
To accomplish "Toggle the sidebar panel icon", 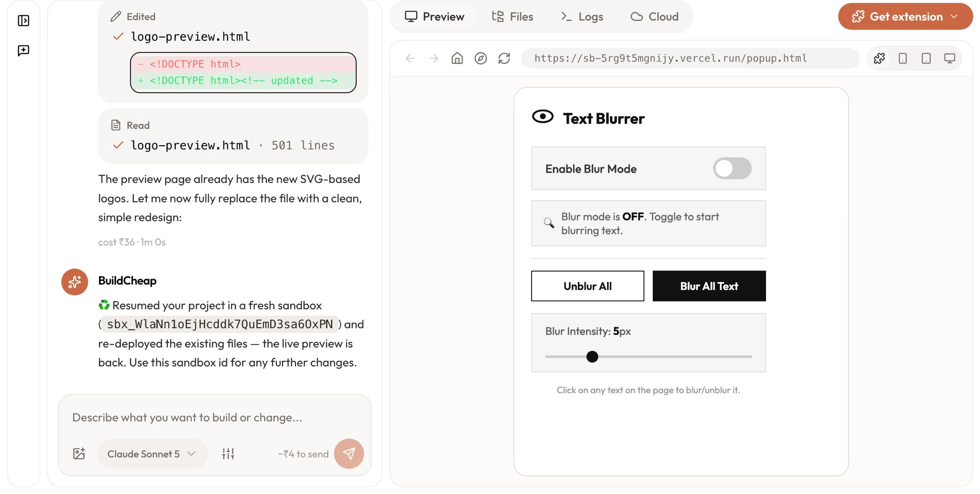I will (x=24, y=21).
